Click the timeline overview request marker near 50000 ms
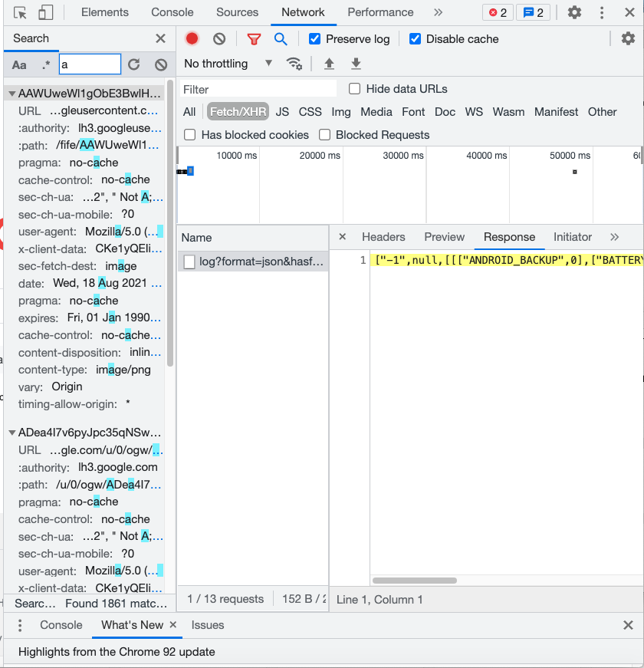 574,172
